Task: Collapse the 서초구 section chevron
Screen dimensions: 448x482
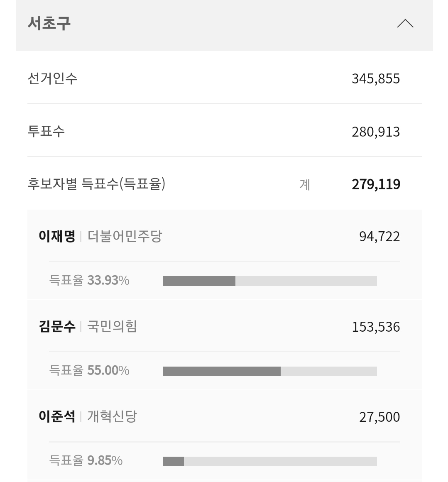Action: coord(405,24)
